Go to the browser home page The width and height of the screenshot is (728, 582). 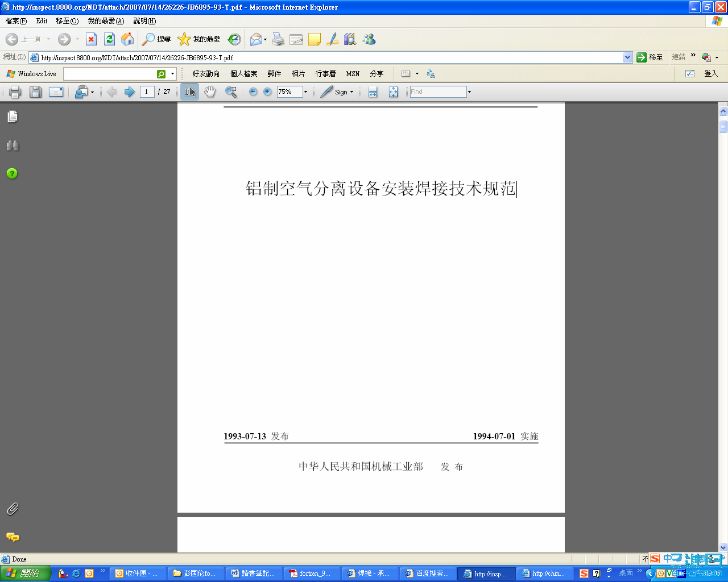127,39
